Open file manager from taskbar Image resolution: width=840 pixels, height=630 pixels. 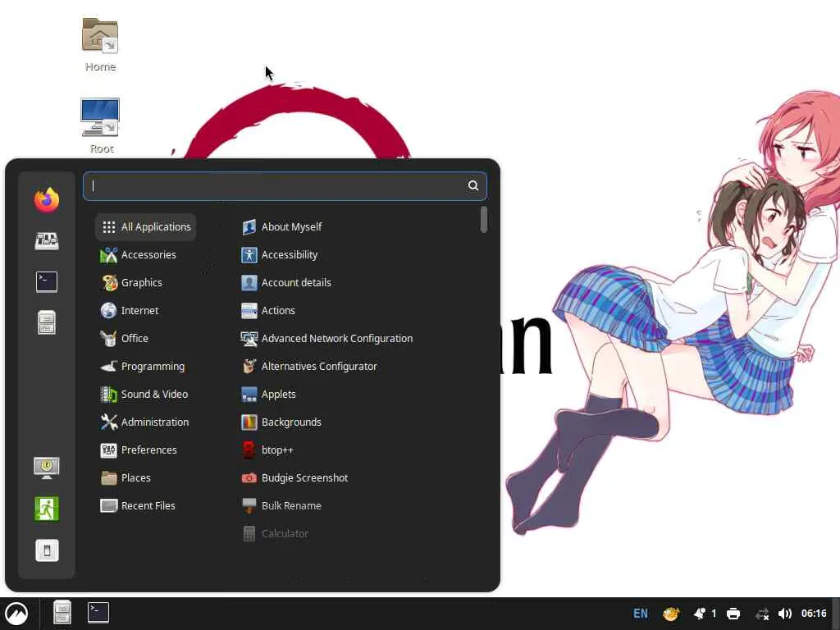(x=62, y=612)
